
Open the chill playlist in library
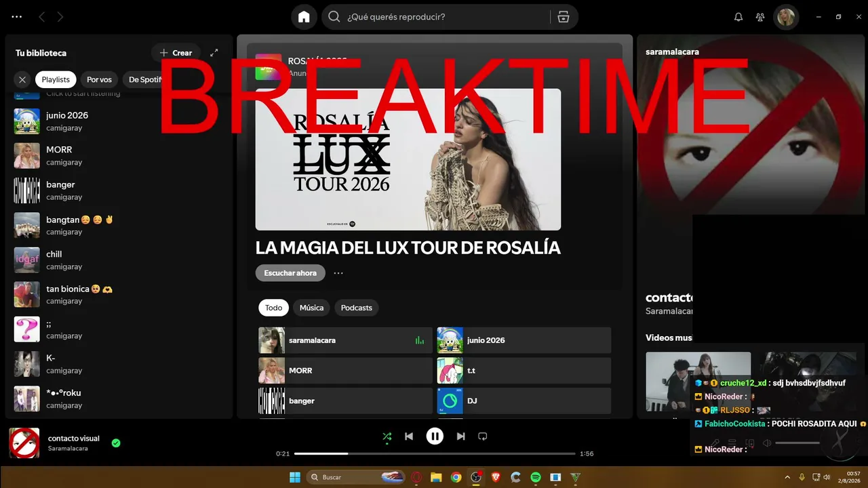coord(119,260)
